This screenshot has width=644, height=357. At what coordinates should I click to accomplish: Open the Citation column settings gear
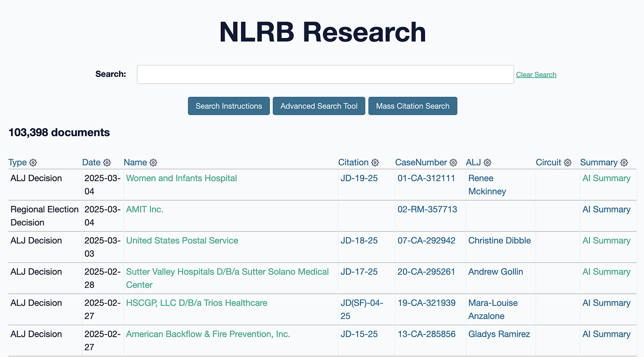point(375,163)
